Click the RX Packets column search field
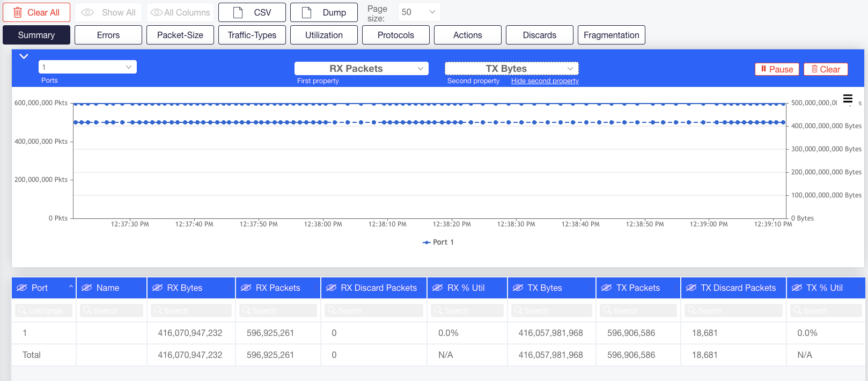The height and width of the screenshot is (381, 868). [x=278, y=310]
